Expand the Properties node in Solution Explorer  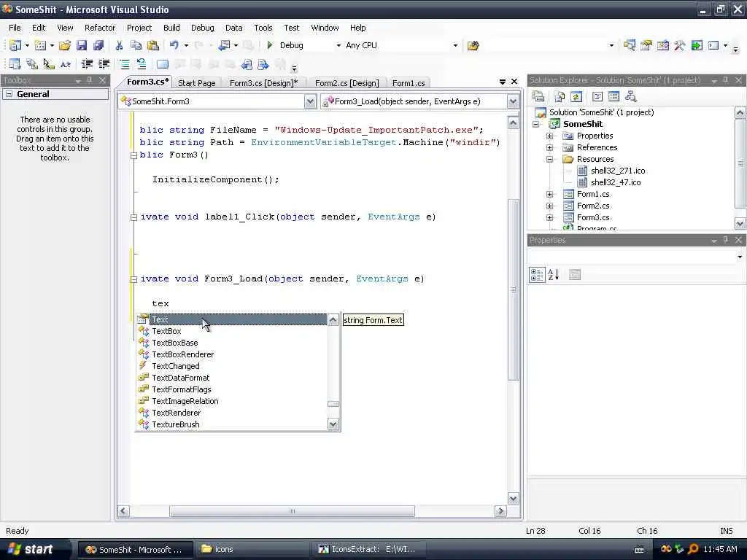(x=550, y=136)
